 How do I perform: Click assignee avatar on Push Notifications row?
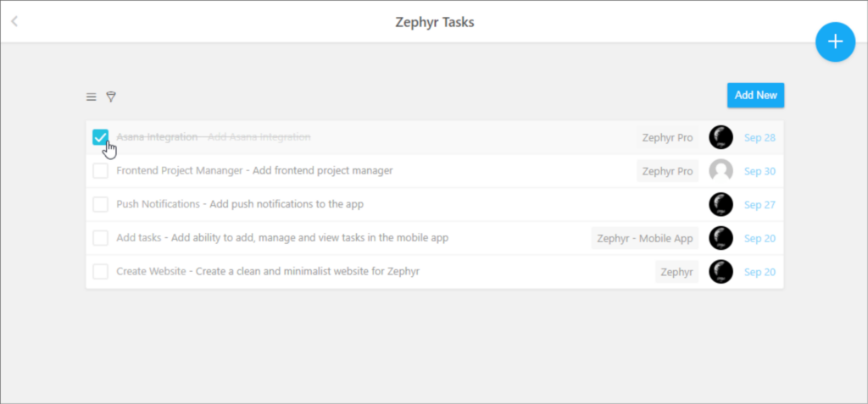point(721,205)
